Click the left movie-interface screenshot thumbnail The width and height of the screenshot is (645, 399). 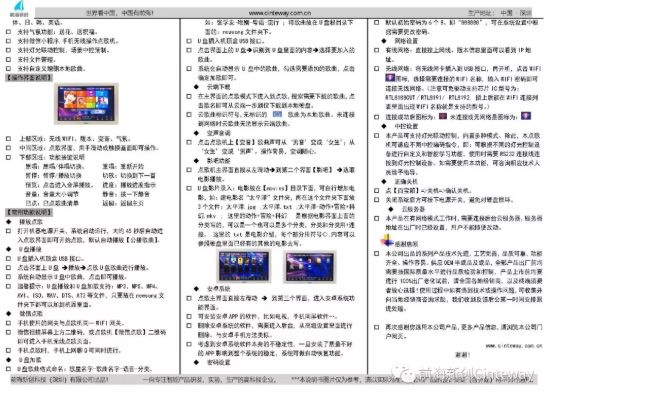[x=244, y=266]
